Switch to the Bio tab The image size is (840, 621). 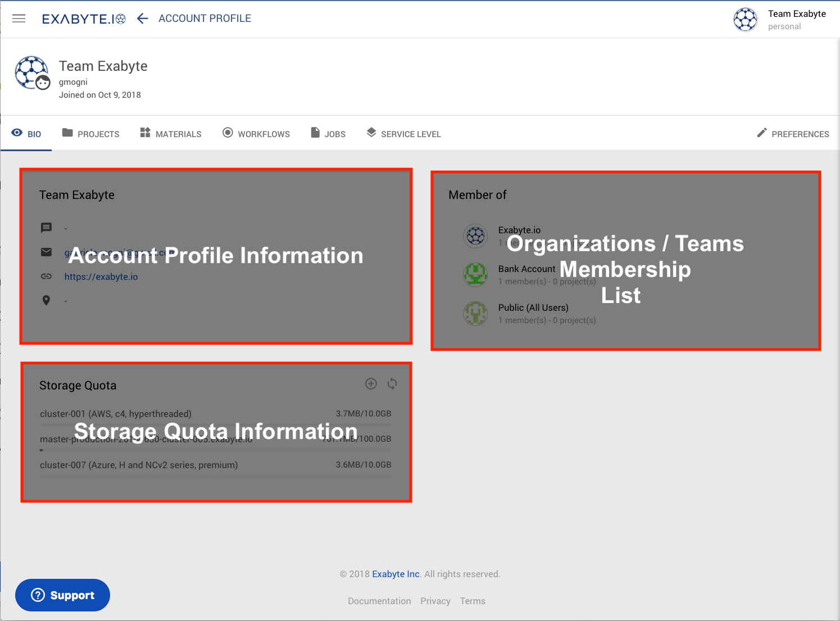point(26,134)
